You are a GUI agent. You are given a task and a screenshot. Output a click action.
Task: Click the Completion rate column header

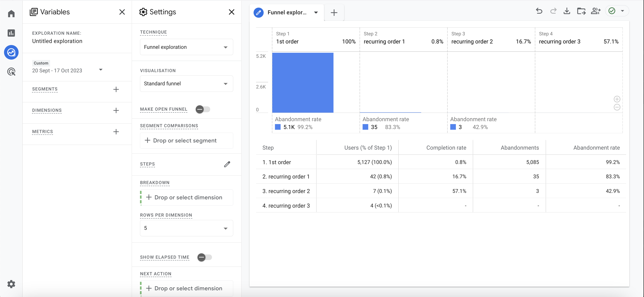pos(446,148)
